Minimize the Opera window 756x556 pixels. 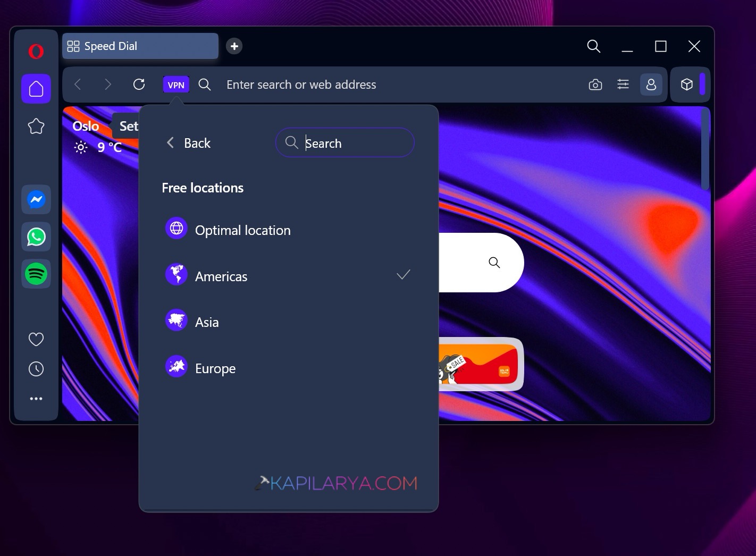(x=627, y=47)
